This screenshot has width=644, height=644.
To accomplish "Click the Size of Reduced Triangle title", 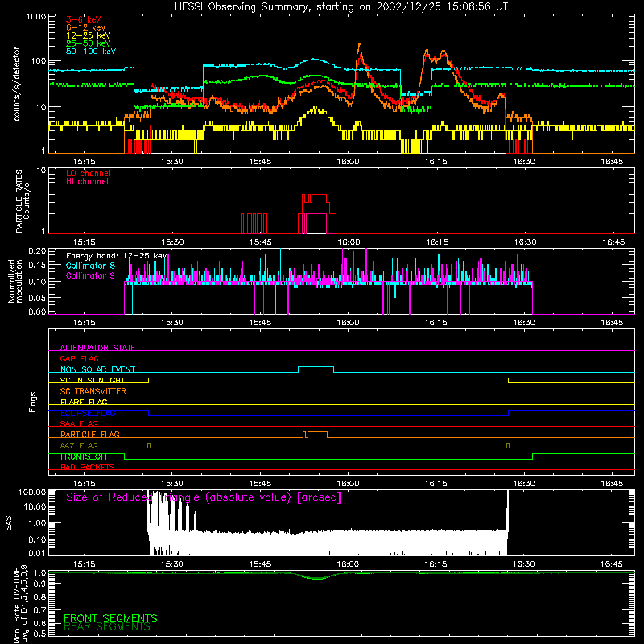I will (204, 497).
